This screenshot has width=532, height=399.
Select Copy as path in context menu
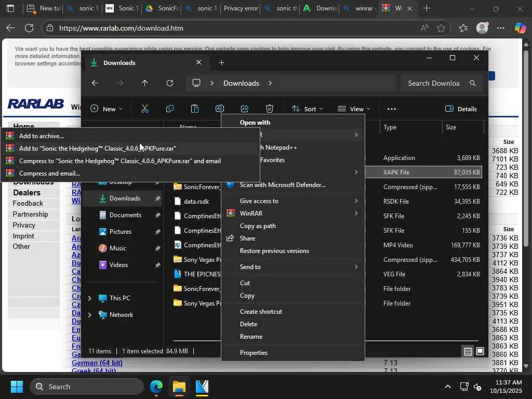click(x=258, y=226)
